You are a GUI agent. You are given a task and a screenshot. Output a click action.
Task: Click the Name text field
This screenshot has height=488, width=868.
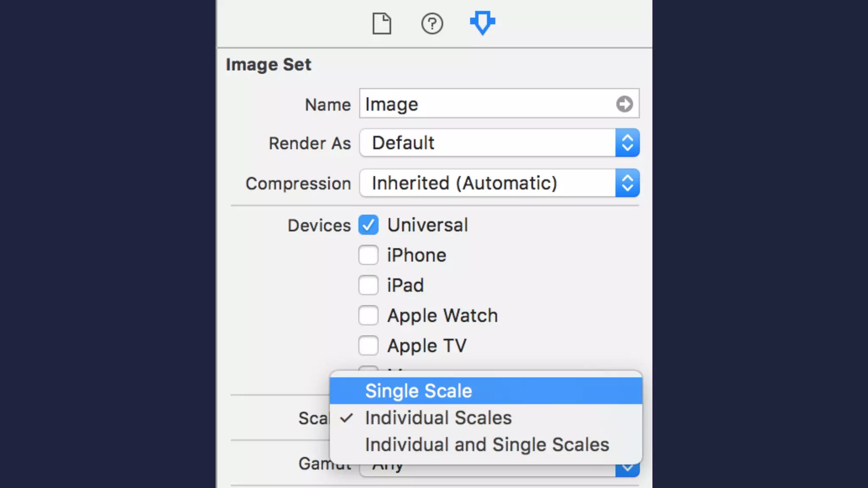click(487, 104)
